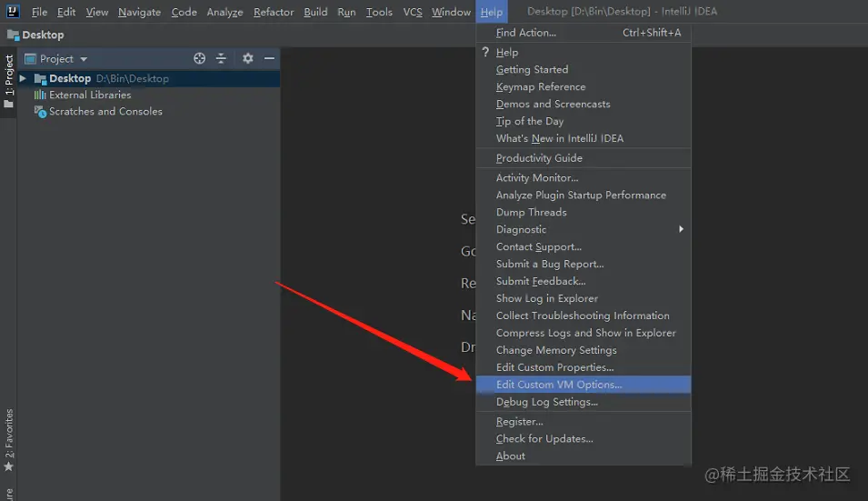Close the open Help menu
The height and width of the screenshot is (501, 868).
pyautogui.click(x=492, y=12)
